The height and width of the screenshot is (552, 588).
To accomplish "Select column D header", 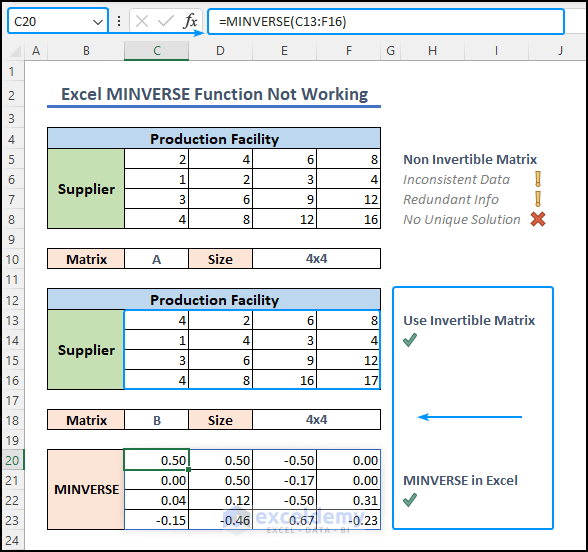I will click(220, 51).
